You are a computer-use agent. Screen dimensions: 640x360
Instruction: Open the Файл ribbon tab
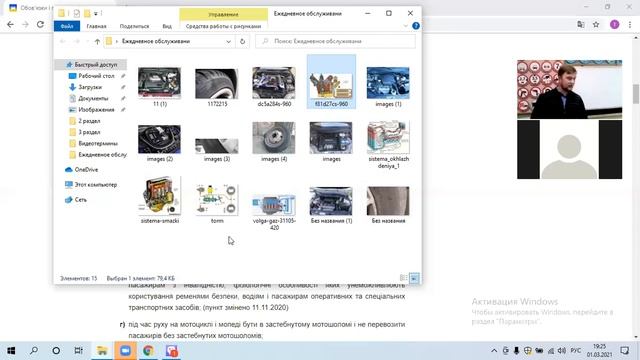67,26
